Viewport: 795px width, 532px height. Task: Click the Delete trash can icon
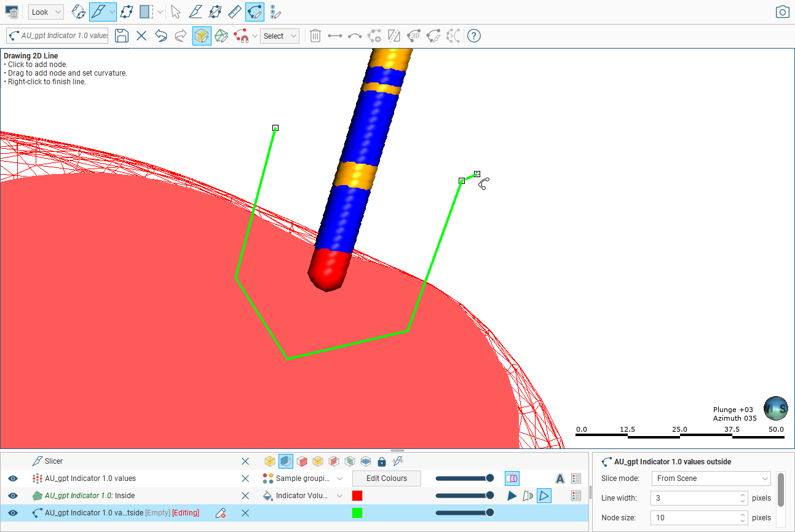315,36
